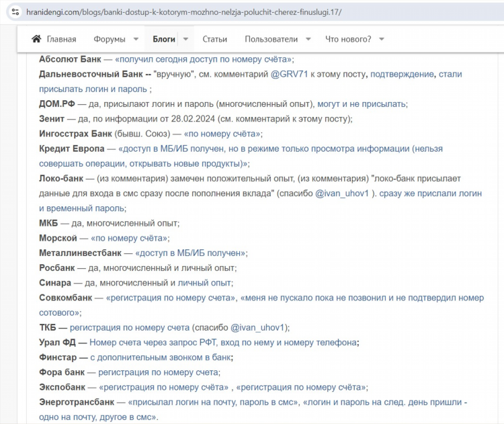Open Урал ФД Номер счета через запрос РФТ link
Image resolution: width=504 pixels, height=424 pixels.
click(223, 343)
